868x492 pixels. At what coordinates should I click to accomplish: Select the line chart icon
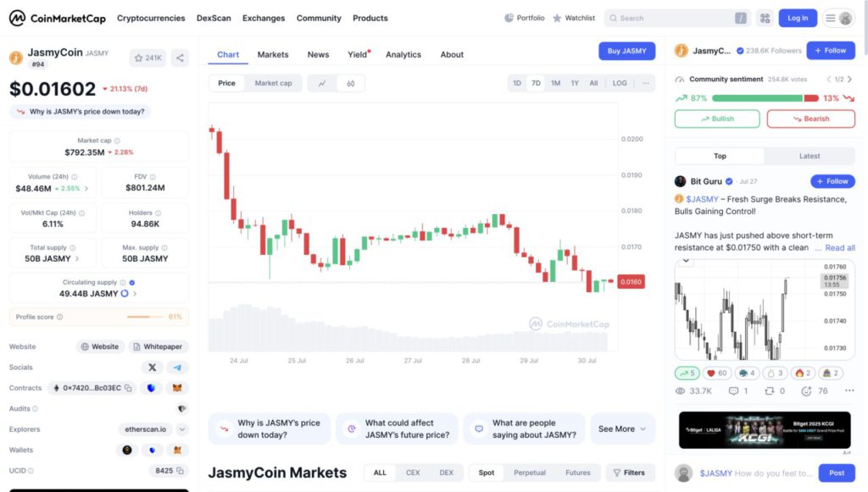322,84
